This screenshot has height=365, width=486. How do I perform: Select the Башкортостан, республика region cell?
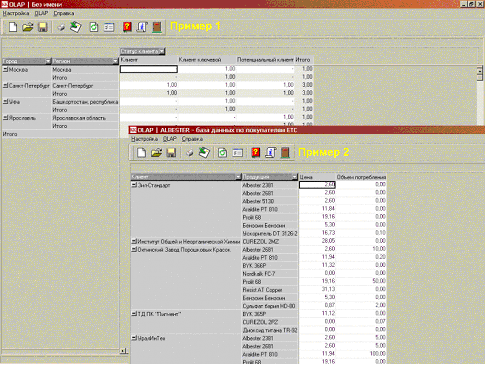pos(85,102)
